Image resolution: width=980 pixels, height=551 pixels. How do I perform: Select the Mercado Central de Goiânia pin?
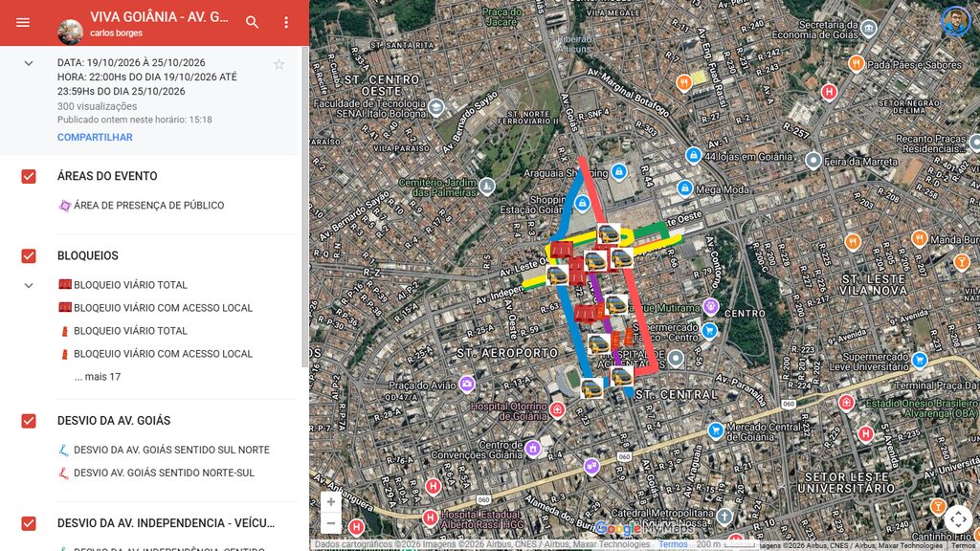tap(716, 430)
